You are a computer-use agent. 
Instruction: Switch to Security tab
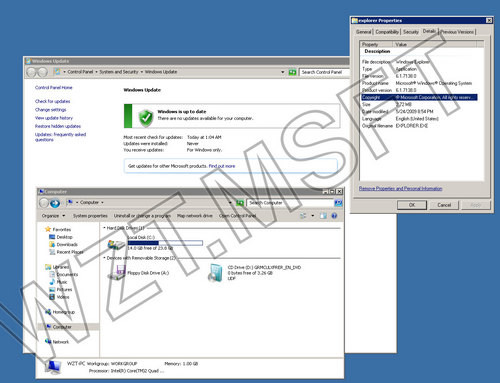click(x=411, y=32)
